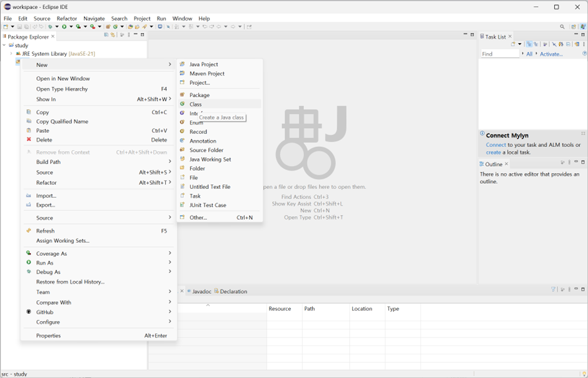This screenshot has height=378, width=588.
Task: Click the Refresh icon in context menu
Action: [x=29, y=231]
